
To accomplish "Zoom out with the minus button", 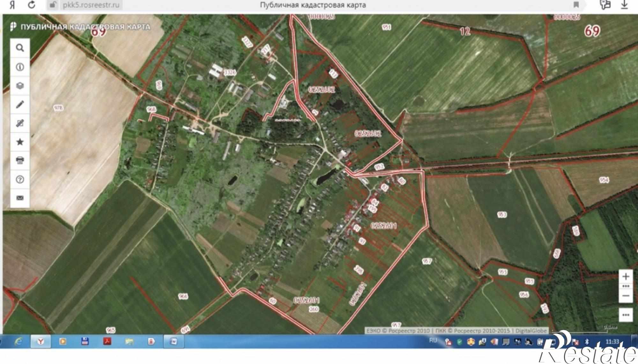I will (x=626, y=296).
